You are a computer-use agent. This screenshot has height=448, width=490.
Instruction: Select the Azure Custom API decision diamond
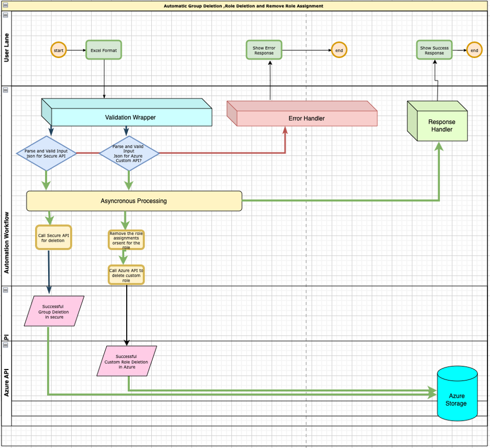pos(129,153)
